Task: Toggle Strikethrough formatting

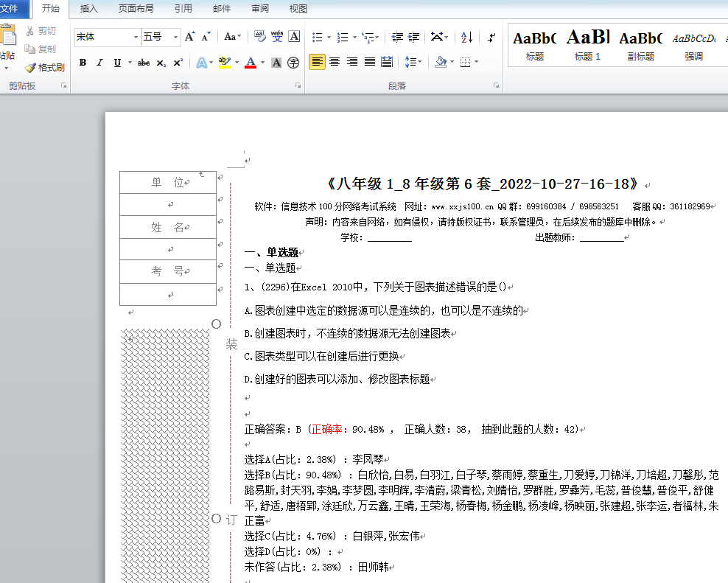Action: [x=144, y=62]
